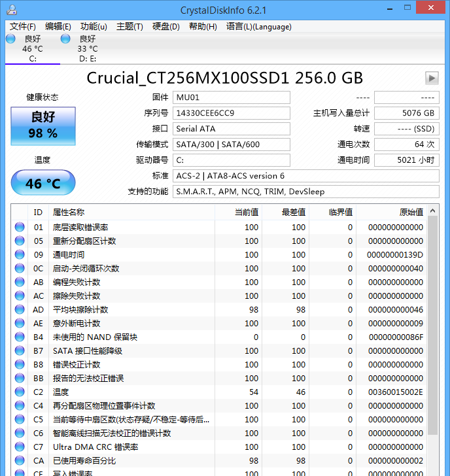Viewport: 450px width, 476px height.
Task: Click the 46 °C temperature button
Action: point(43,183)
